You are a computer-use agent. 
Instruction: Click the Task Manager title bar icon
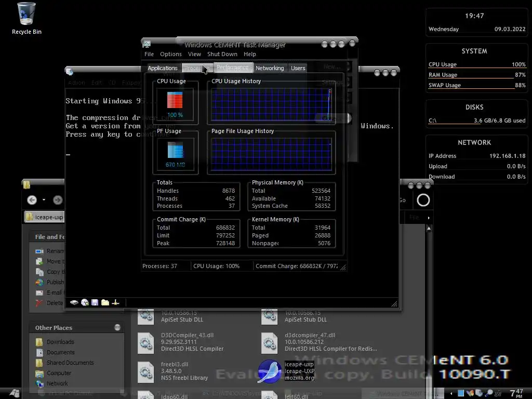147,44
